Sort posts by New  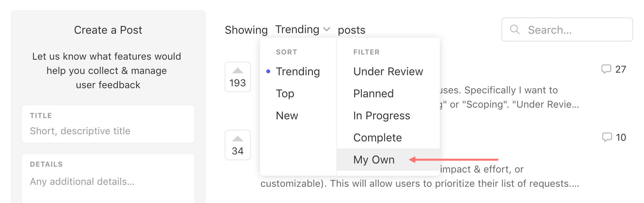pos(287,115)
